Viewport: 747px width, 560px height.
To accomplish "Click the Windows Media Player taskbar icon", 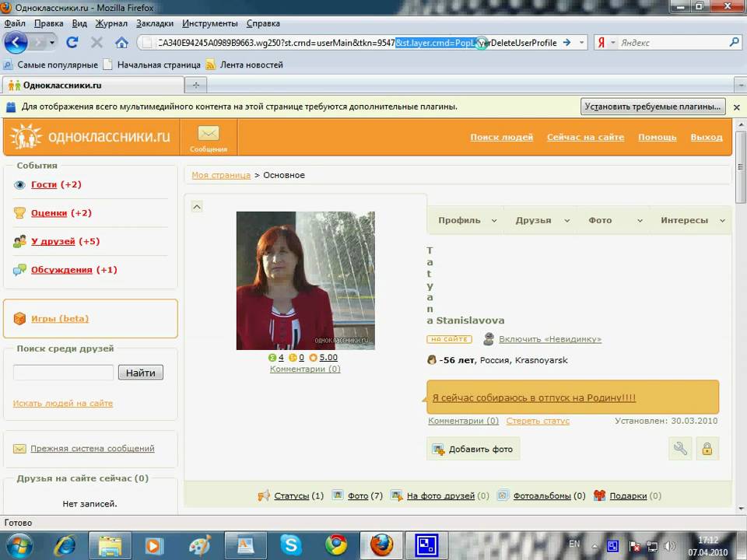I will pos(154,545).
